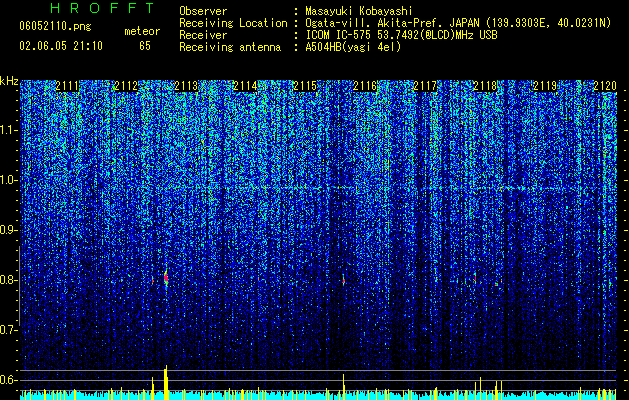Click the Receiving Location label
Screen dimensions: 629x400
[233, 23]
